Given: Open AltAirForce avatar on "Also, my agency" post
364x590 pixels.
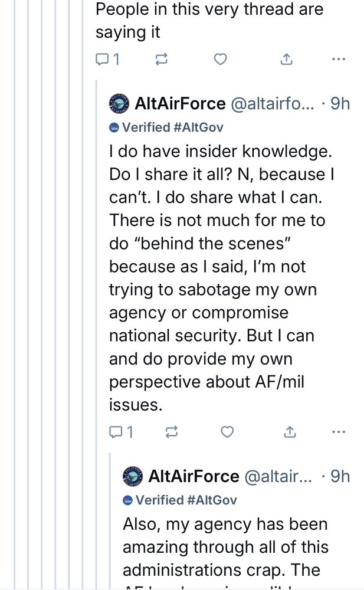Looking at the screenshot, I should click(x=133, y=476).
